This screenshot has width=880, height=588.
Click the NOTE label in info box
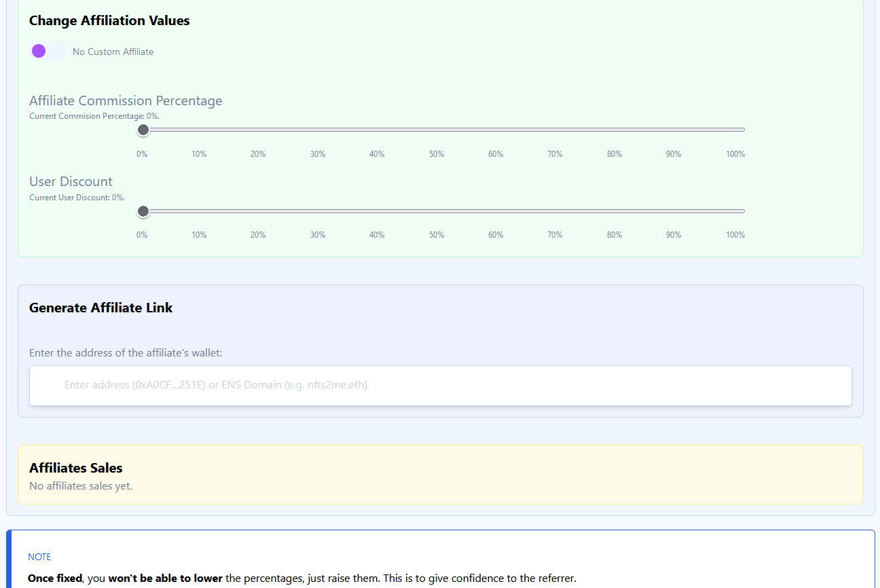[39, 557]
